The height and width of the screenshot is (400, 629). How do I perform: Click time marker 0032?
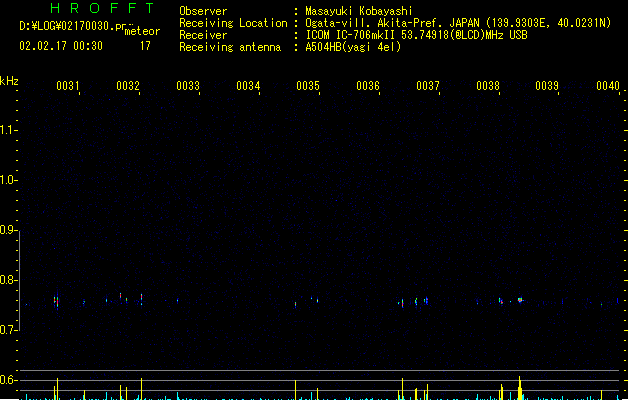coord(128,86)
